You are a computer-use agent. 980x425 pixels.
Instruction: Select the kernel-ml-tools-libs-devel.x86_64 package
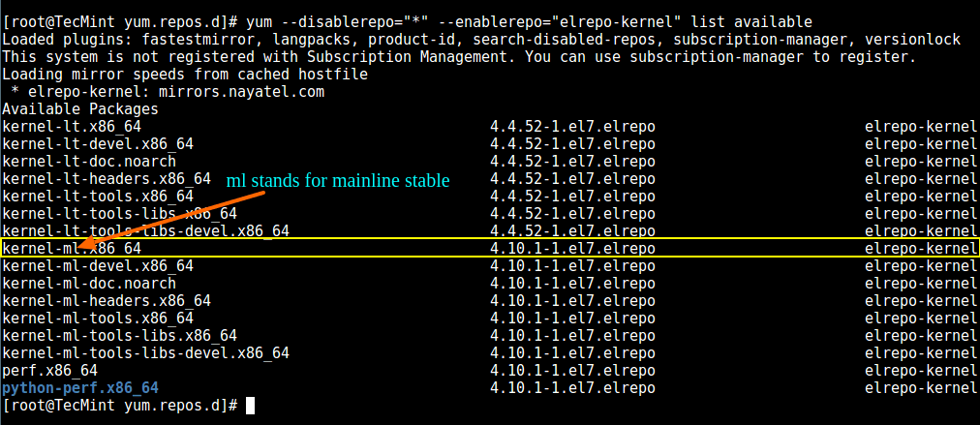coord(145,353)
